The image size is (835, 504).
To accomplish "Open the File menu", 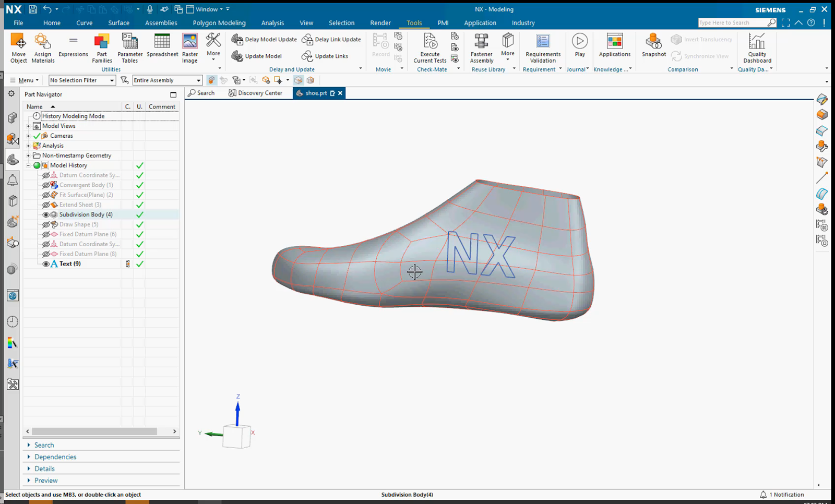I will pyautogui.click(x=18, y=23).
